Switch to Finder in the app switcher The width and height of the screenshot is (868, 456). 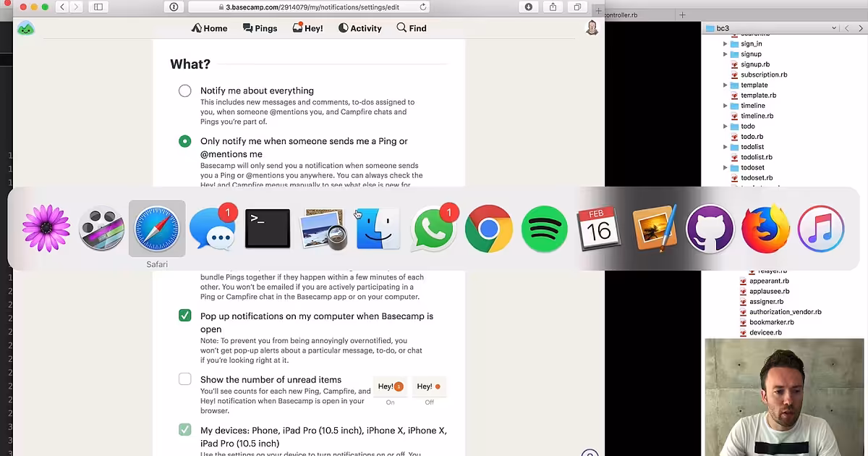(x=378, y=229)
